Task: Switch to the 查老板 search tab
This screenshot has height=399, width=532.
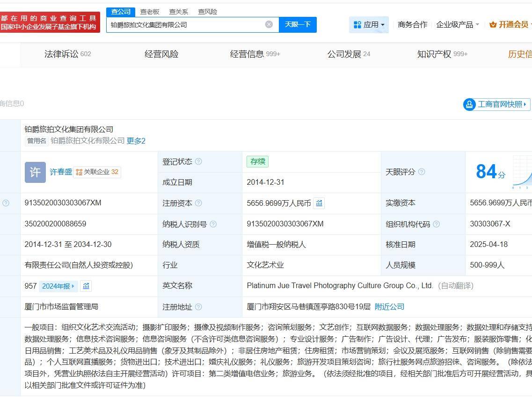Action: [x=150, y=12]
